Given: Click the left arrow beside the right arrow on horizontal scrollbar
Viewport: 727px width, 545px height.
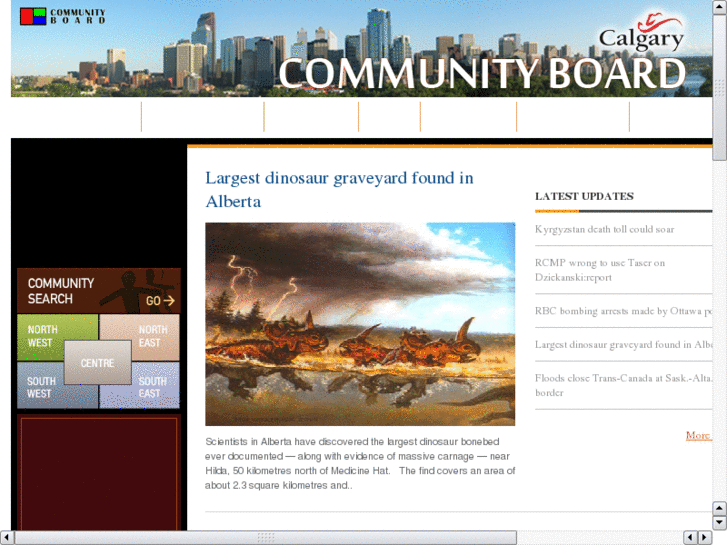Looking at the screenshot, I should click(x=690, y=537).
